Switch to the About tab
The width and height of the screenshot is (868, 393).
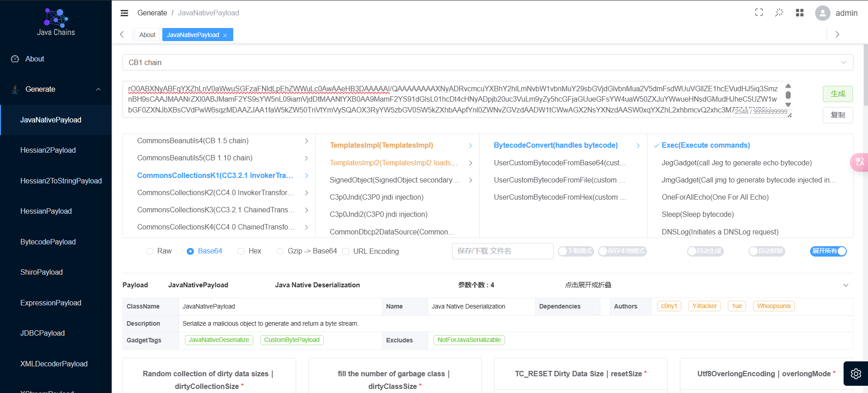pyautogui.click(x=147, y=35)
